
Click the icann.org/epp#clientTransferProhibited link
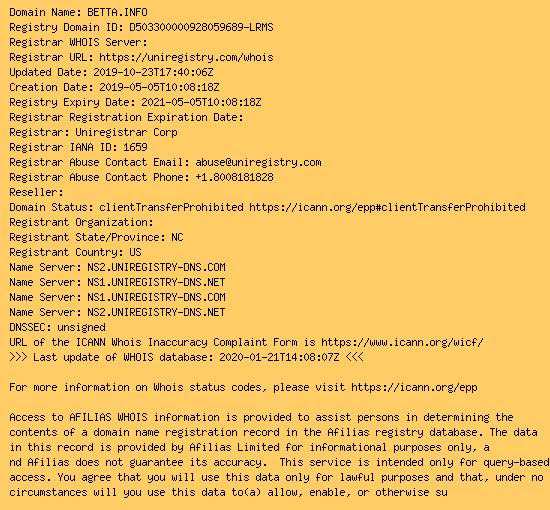pos(387,207)
